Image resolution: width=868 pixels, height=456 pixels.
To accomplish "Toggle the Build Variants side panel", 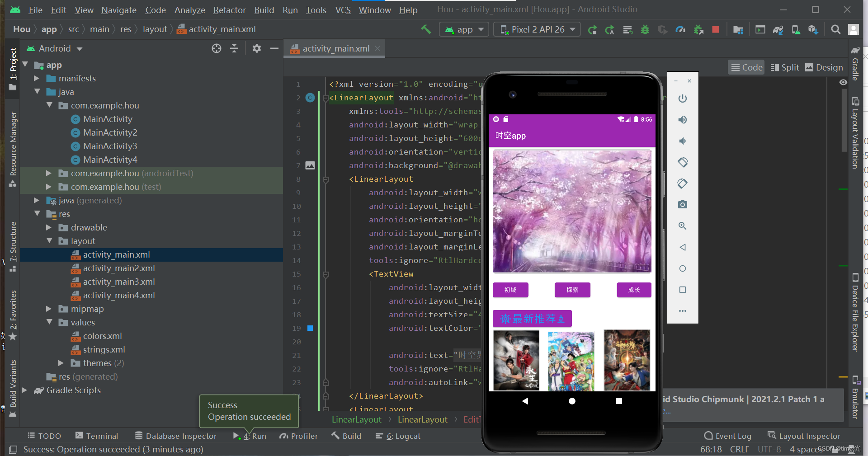I will (13, 389).
